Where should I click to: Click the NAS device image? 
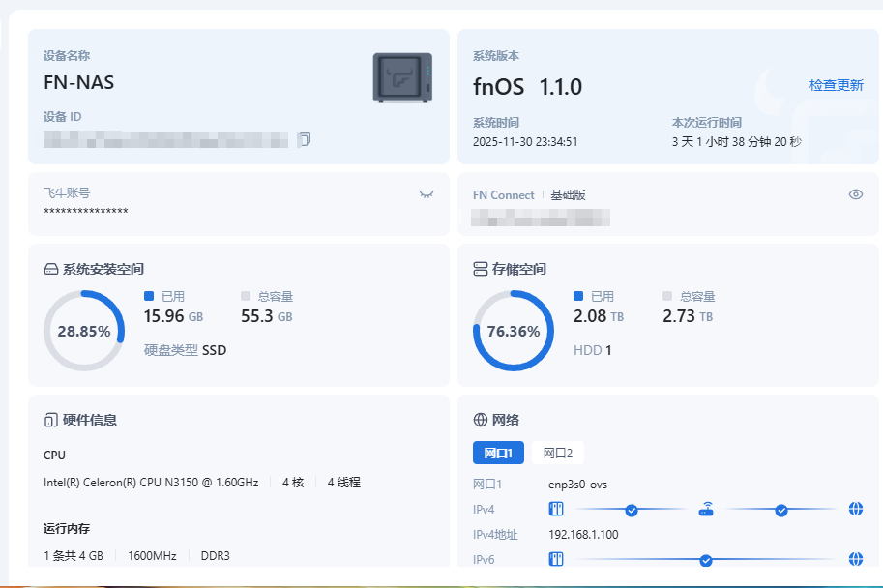point(402,77)
